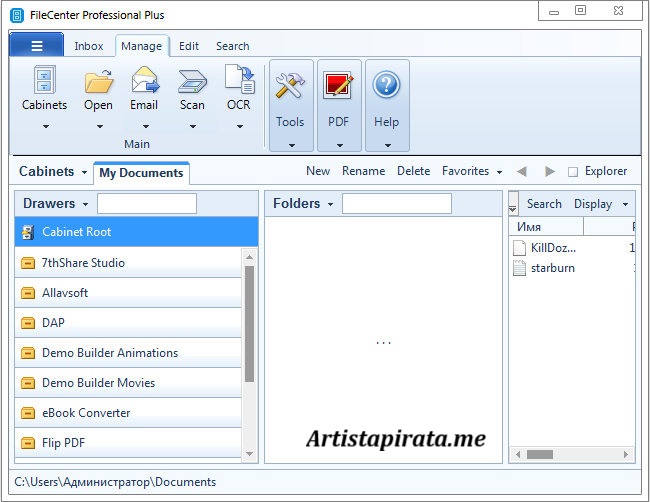The width and height of the screenshot is (650, 502).
Task: Expand the Tools dropdown arrow
Action: pos(292,145)
